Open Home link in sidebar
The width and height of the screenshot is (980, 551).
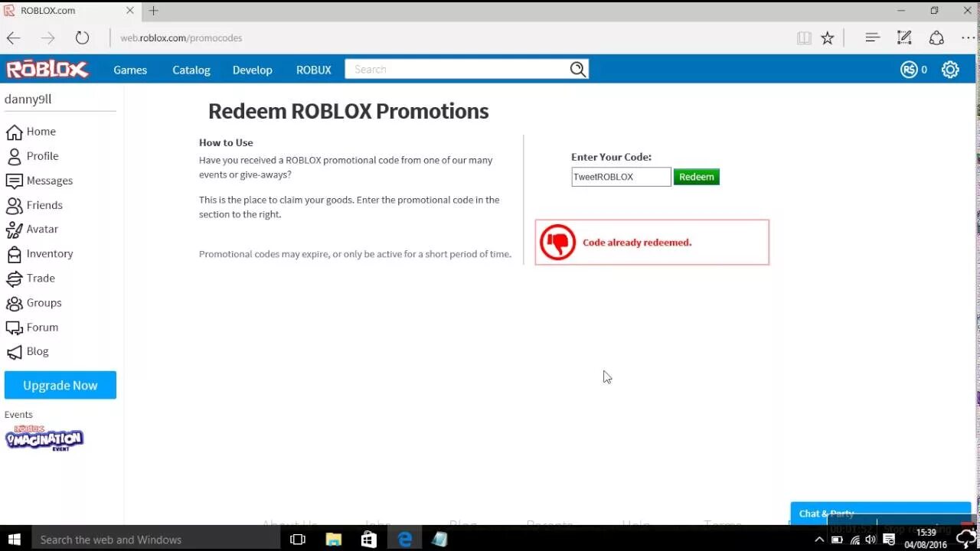tap(41, 132)
